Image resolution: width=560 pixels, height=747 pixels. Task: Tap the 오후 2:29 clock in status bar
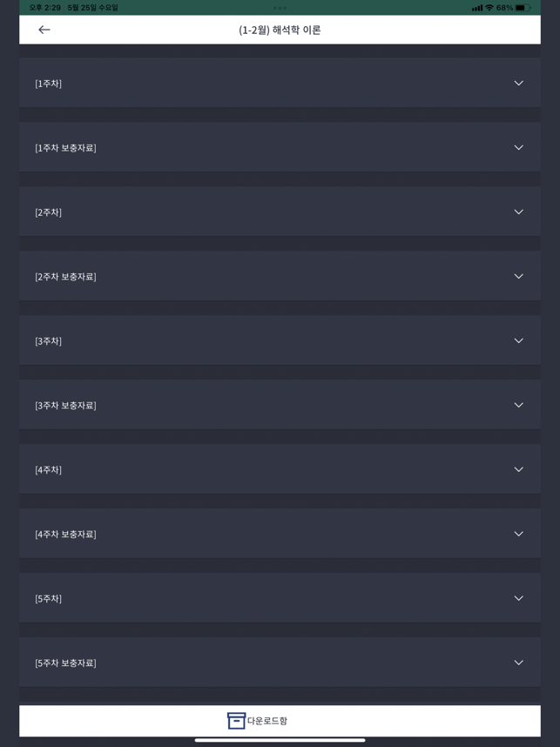[x=44, y=8]
